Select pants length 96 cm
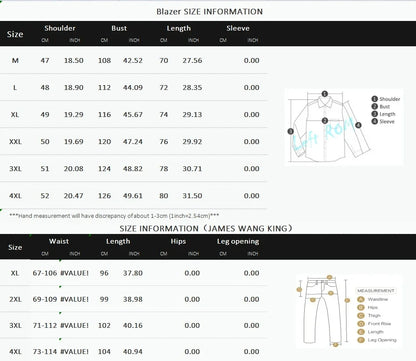416x361 pixels. 104,273
